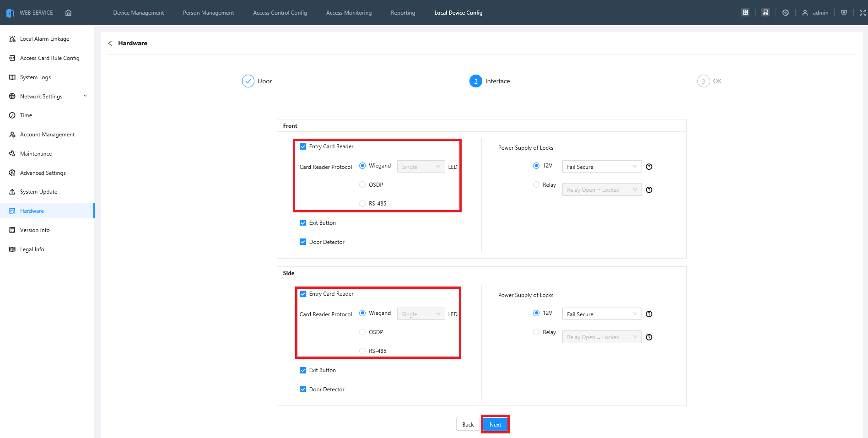Select OSDP protocol in Front section
868x438 pixels.
pos(362,185)
